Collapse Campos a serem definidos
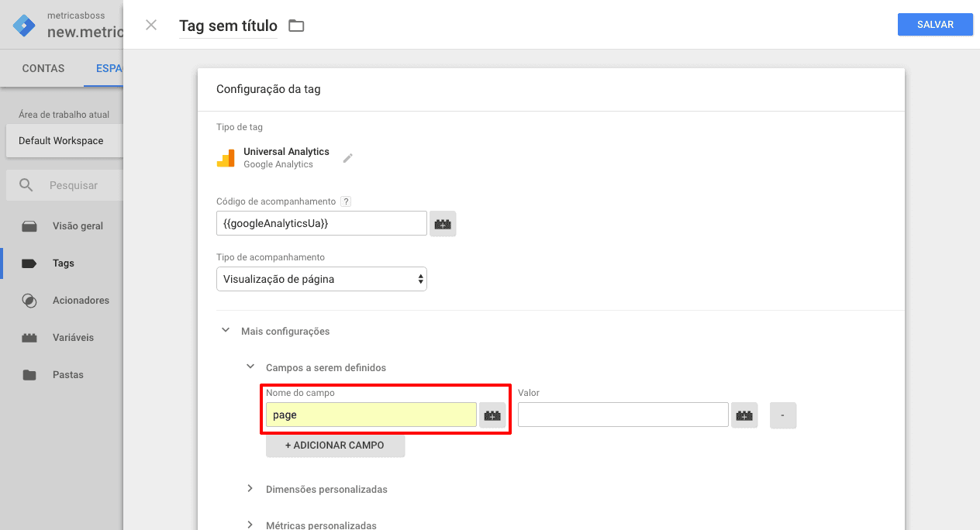 (250, 366)
